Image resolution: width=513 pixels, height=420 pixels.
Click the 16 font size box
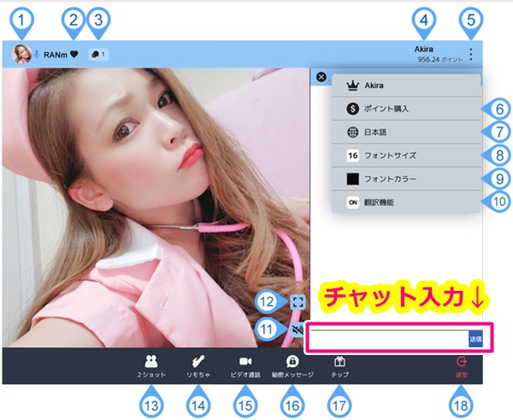pyautogui.click(x=352, y=156)
